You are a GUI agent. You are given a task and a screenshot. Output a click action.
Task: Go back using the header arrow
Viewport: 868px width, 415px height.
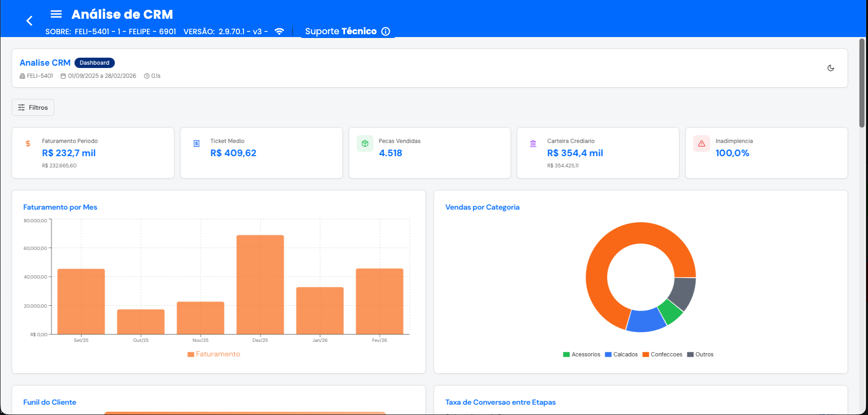[x=29, y=21]
